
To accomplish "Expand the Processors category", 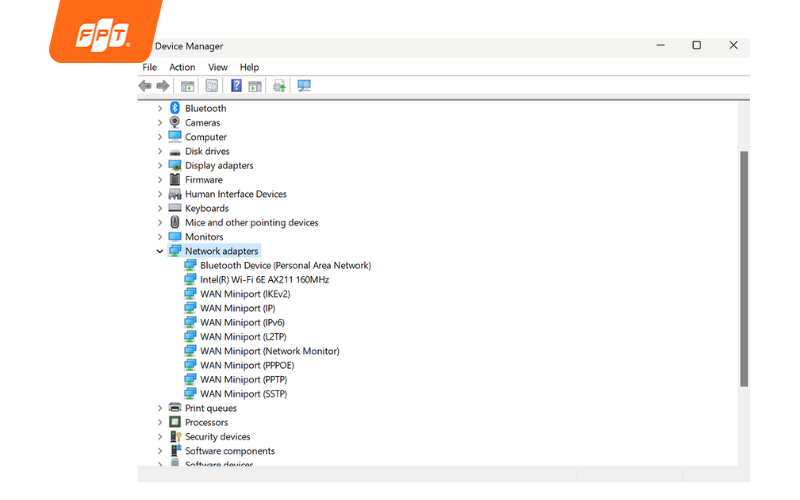I will [160, 423].
